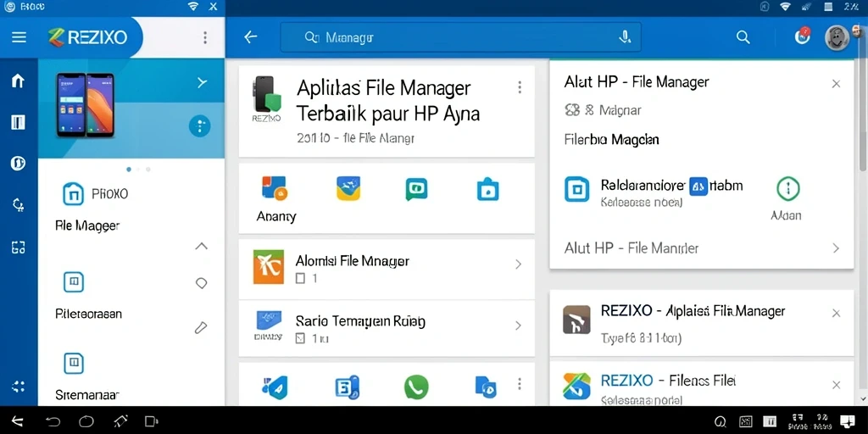Click the pencil edit icon in left panel

point(201,328)
